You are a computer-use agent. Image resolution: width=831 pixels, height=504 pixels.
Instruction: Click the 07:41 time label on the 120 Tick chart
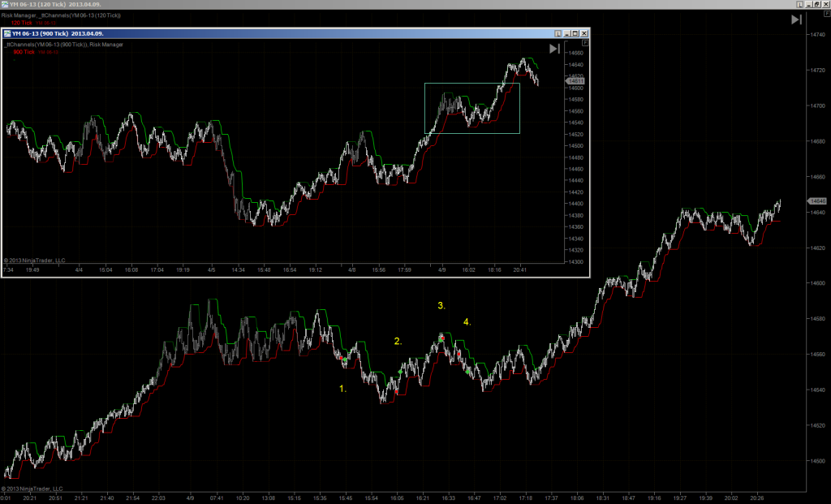pyautogui.click(x=216, y=498)
